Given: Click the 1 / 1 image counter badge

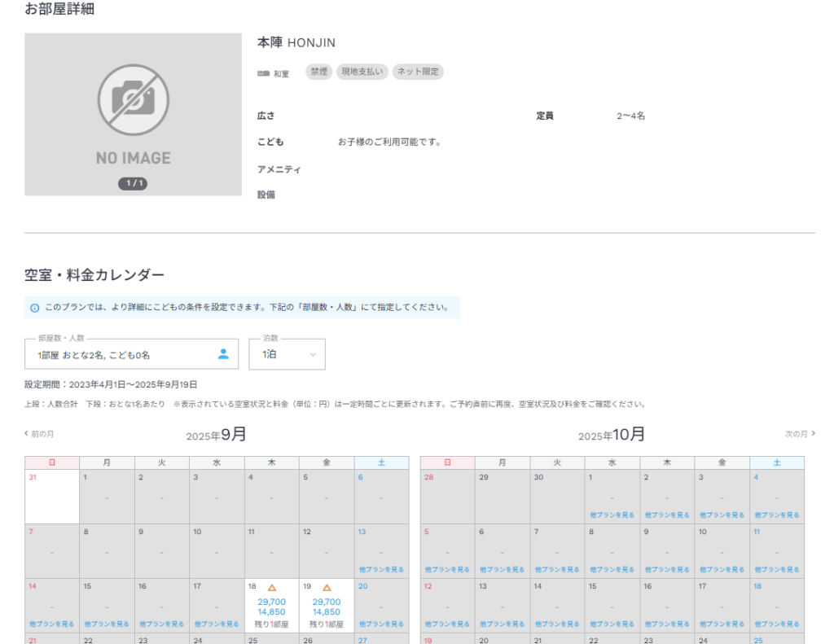Looking at the screenshot, I should (133, 183).
